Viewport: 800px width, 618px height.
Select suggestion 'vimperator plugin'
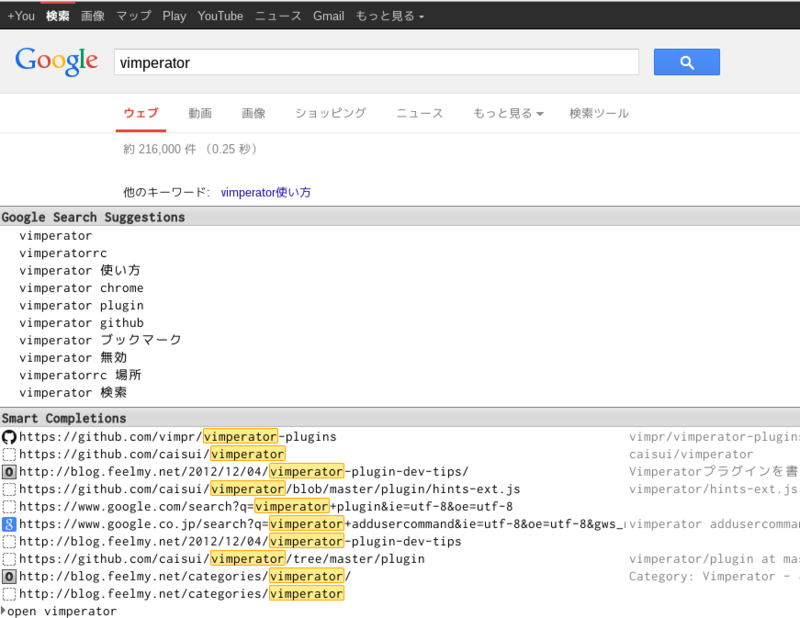coord(82,305)
